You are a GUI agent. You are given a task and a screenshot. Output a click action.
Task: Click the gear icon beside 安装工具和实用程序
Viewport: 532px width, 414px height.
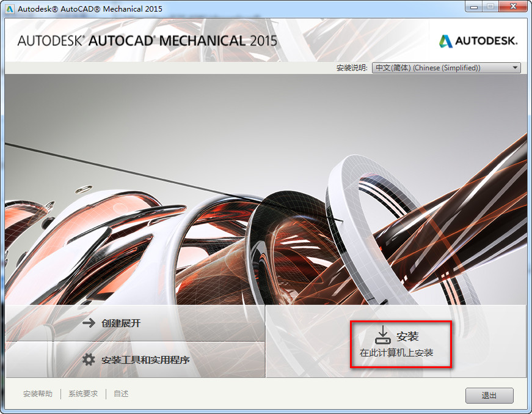87,360
